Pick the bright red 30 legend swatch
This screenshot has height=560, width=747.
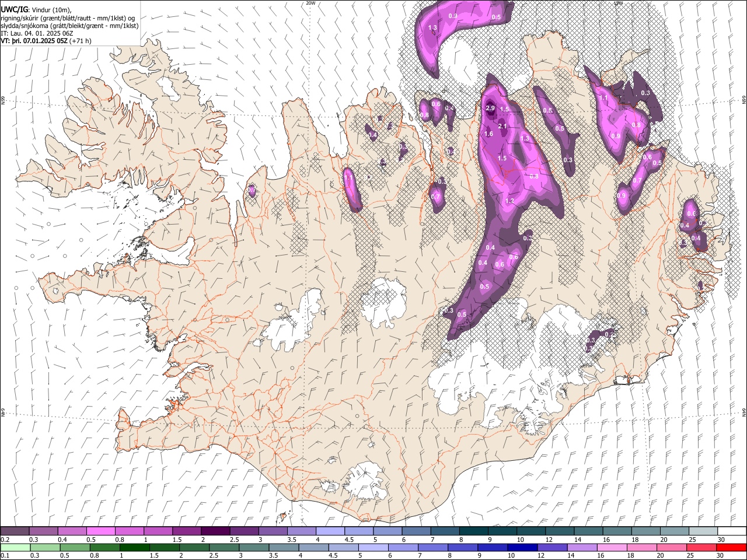click(732, 547)
